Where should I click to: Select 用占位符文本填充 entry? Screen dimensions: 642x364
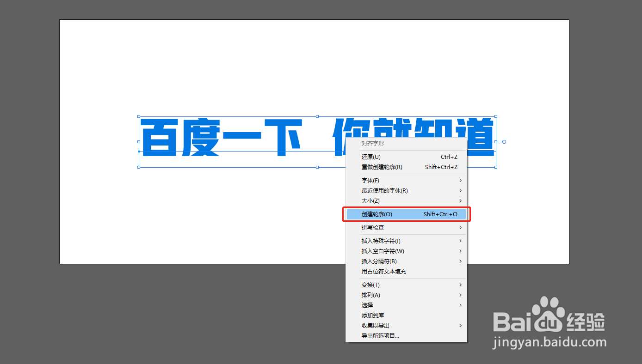tap(407, 272)
